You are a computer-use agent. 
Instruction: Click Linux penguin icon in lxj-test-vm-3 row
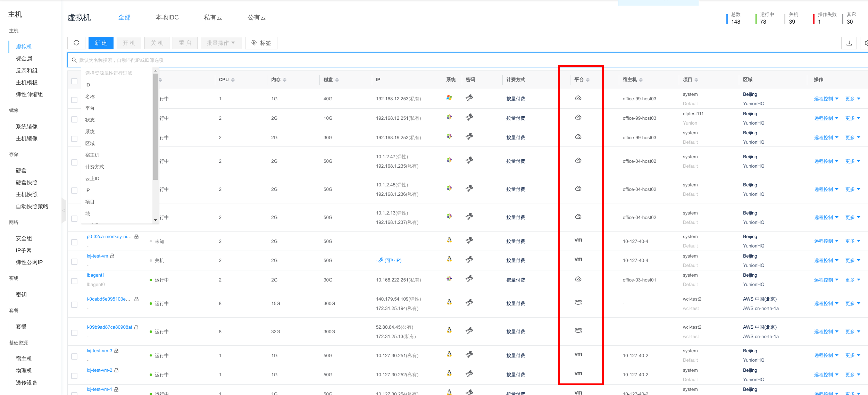point(449,354)
